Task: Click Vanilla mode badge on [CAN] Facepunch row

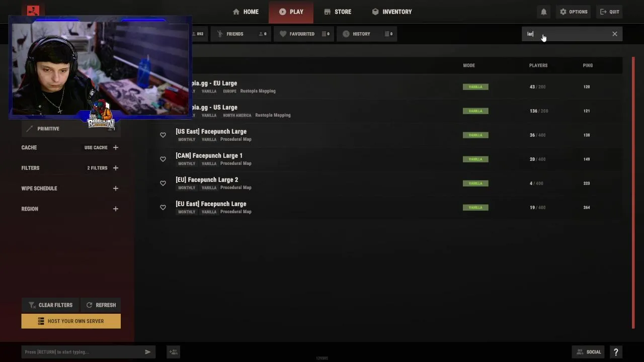Action: 475,159
